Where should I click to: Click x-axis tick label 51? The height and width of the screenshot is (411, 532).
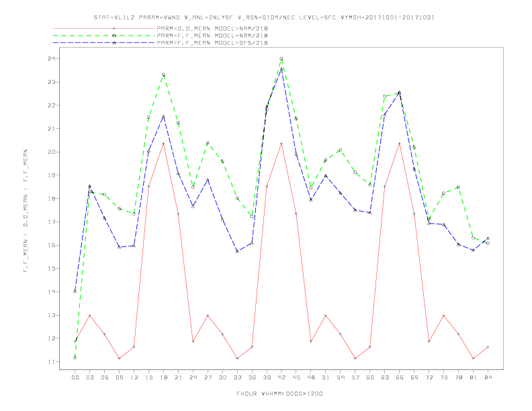326,377
